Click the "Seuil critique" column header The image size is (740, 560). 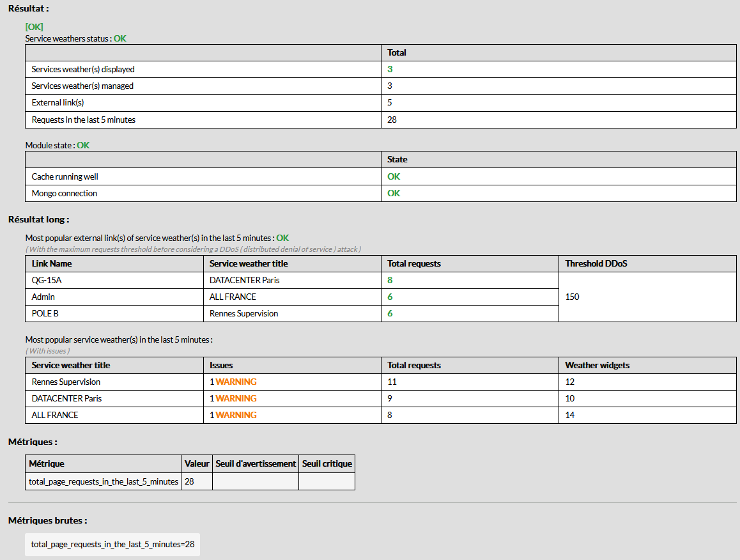(327, 463)
